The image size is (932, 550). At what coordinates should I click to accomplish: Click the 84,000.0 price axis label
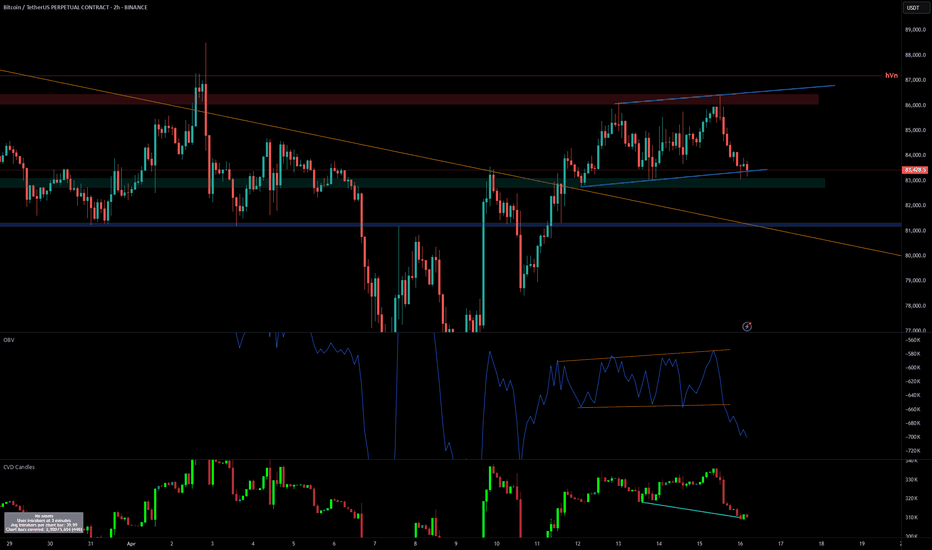tap(915, 155)
